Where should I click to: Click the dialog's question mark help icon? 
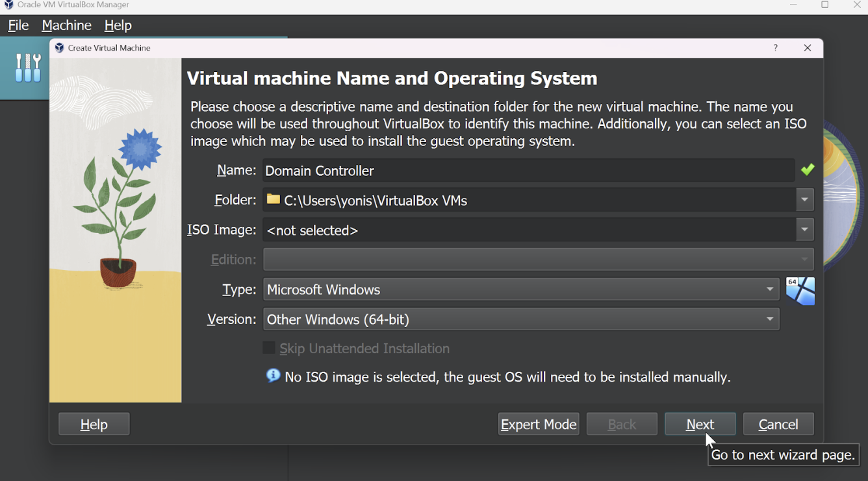(776, 48)
